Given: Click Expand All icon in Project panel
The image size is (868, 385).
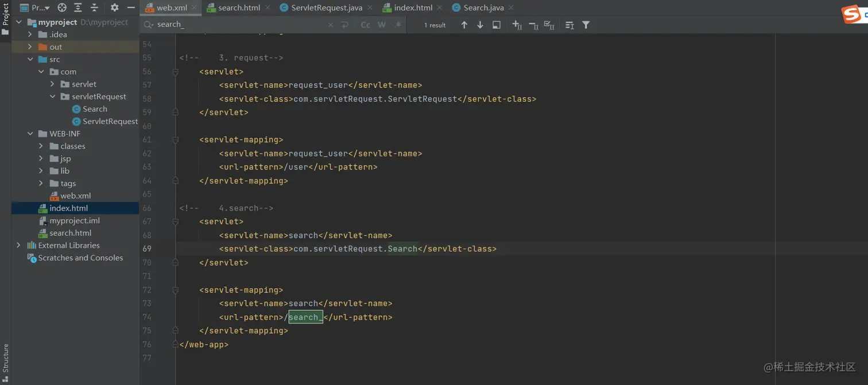Looking at the screenshot, I should point(78,7).
